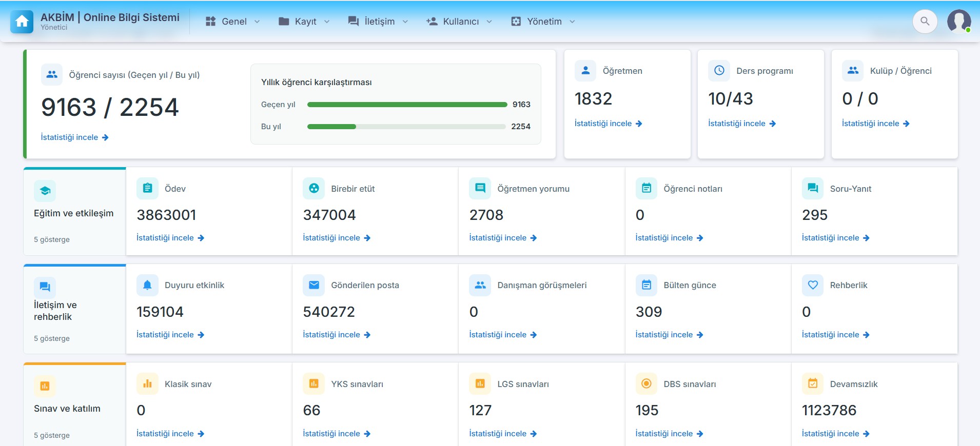
Task: Select the Eğitim ve etkileşim category card
Action: pyautogui.click(x=75, y=211)
